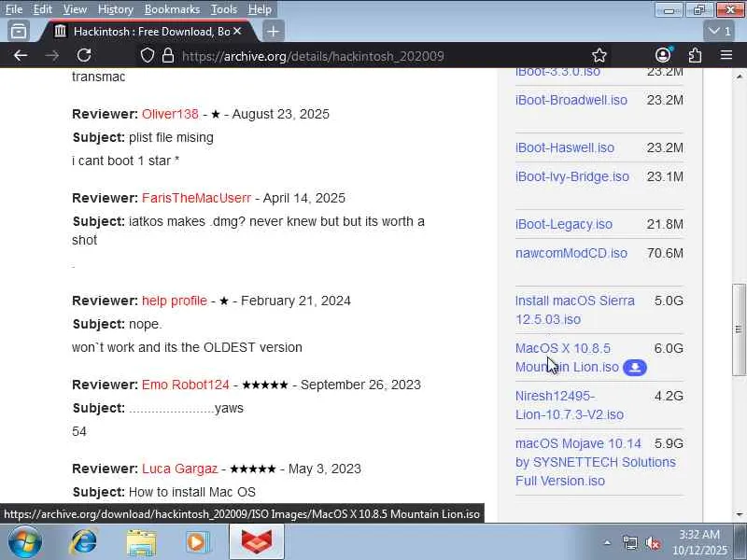Click the red fox browser taskbar icon
This screenshot has width=747, height=560.
click(x=256, y=542)
